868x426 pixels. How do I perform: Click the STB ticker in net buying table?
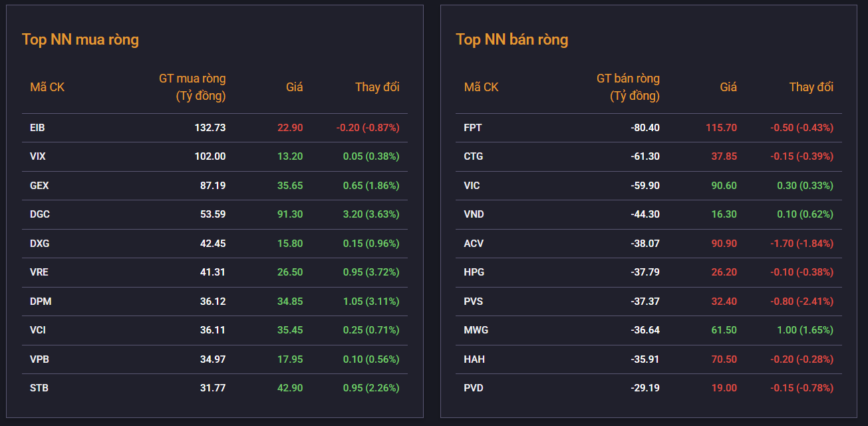click(x=39, y=388)
